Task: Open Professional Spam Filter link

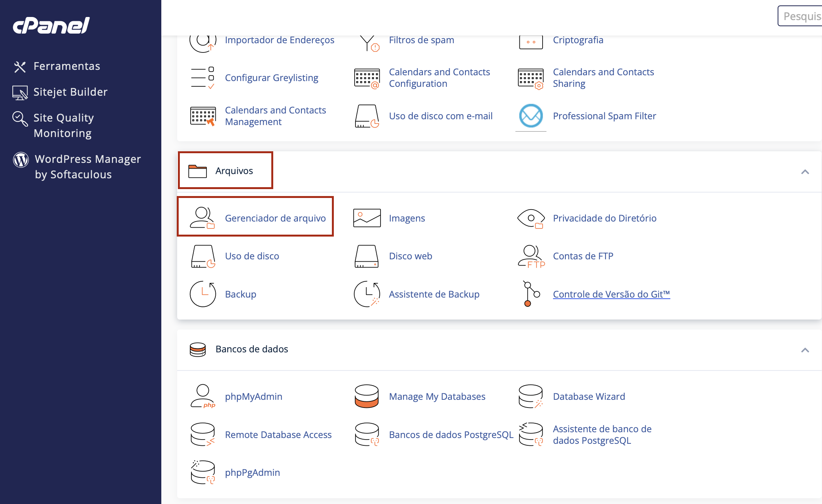Action: tap(604, 116)
